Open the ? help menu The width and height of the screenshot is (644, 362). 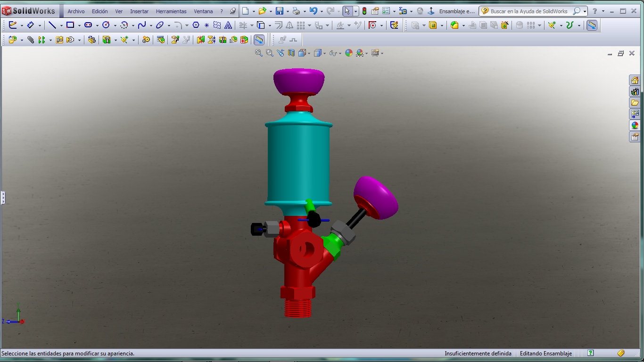[222, 11]
